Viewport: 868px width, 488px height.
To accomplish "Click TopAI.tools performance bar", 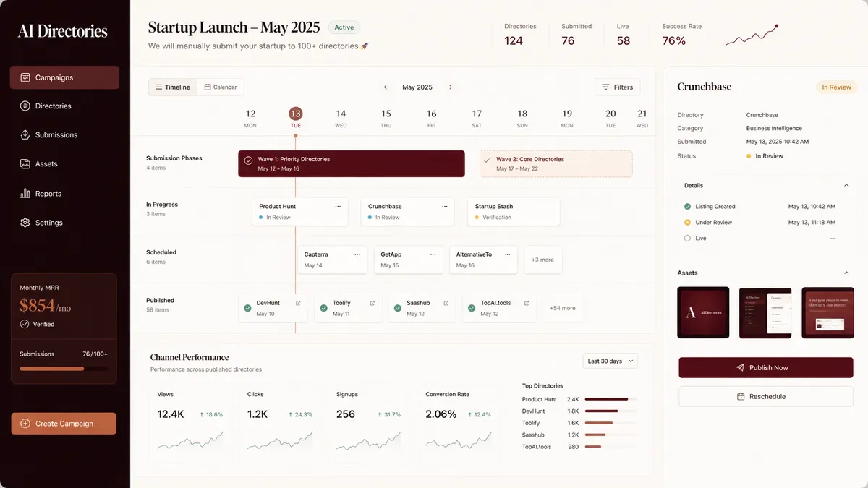I will tap(592, 447).
